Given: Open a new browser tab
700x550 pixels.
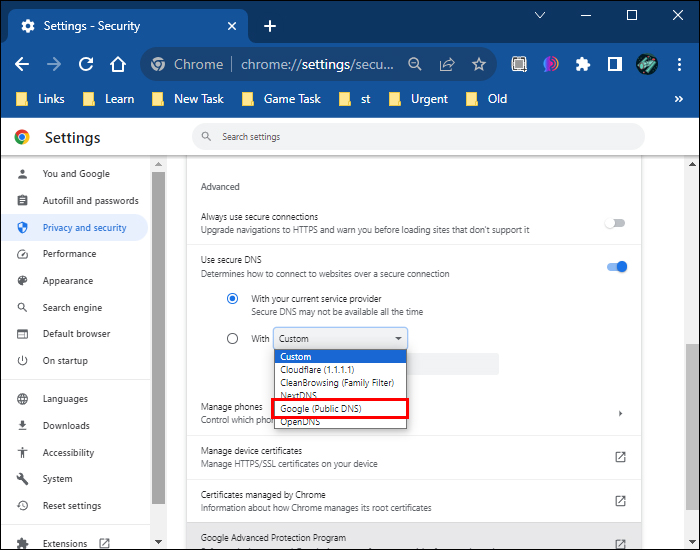Looking at the screenshot, I should (x=269, y=26).
